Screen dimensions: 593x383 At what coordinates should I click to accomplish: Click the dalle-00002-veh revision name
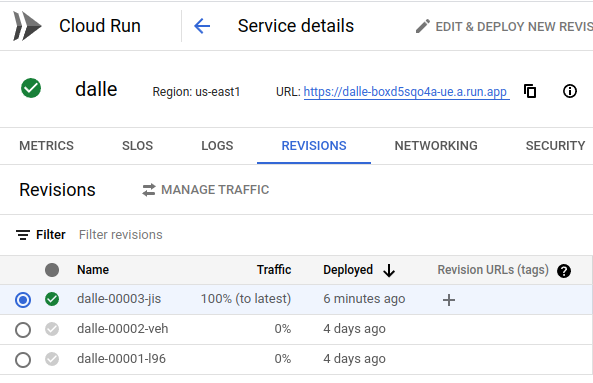click(x=123, y=329)
